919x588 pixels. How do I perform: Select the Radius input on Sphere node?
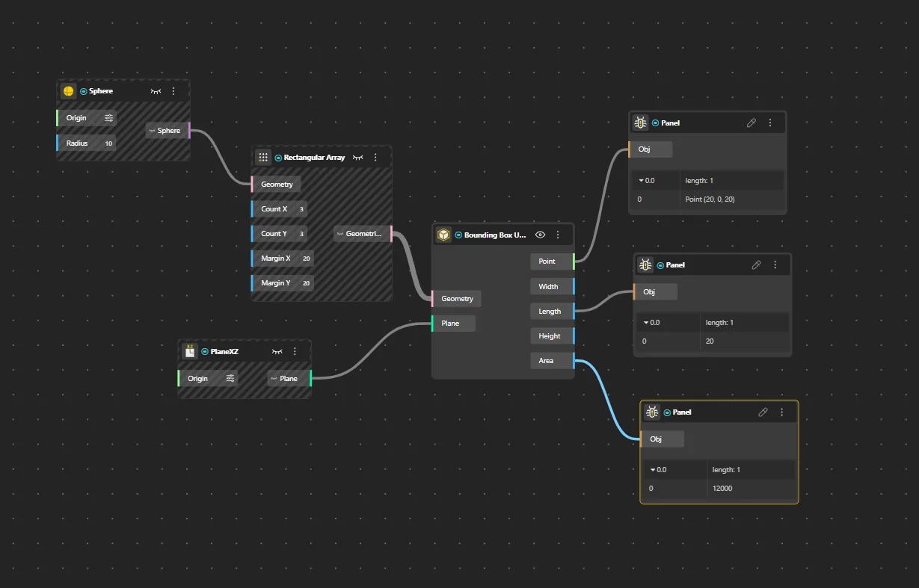pos(87,143)
